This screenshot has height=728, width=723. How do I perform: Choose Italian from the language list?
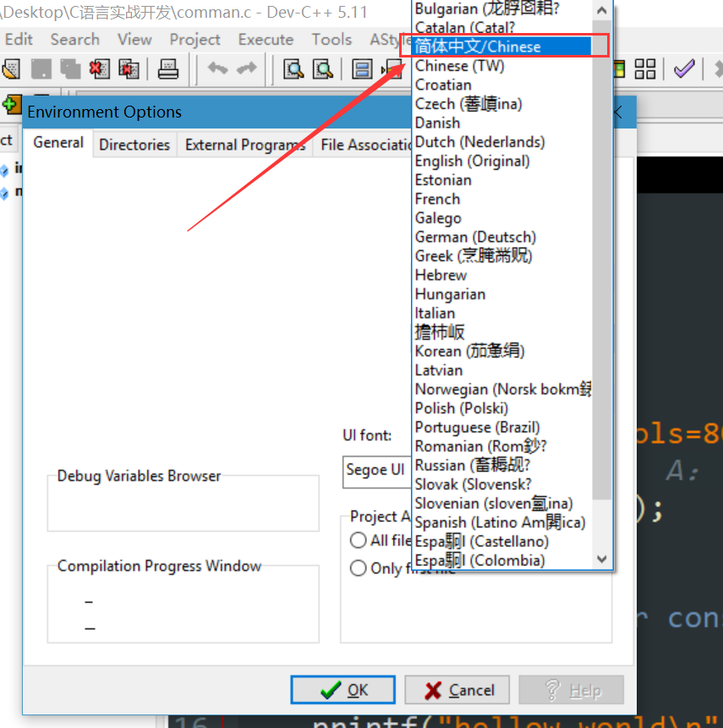(x=502, y=313)
